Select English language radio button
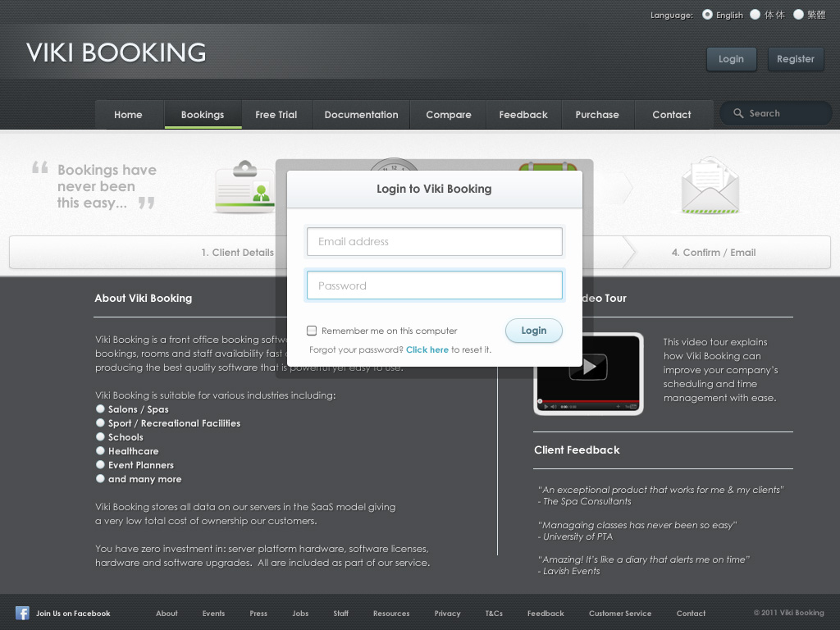 [x=707, y=15]
